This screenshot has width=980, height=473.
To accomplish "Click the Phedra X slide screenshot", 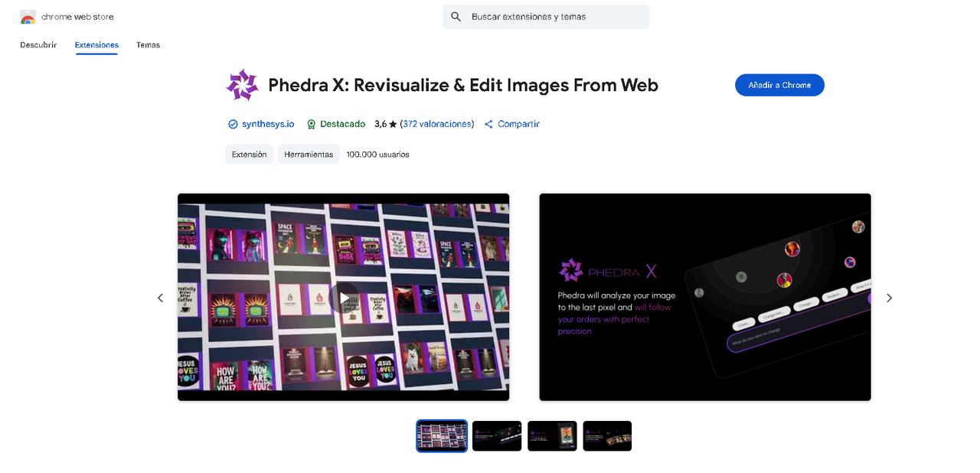I will point(705,297).
